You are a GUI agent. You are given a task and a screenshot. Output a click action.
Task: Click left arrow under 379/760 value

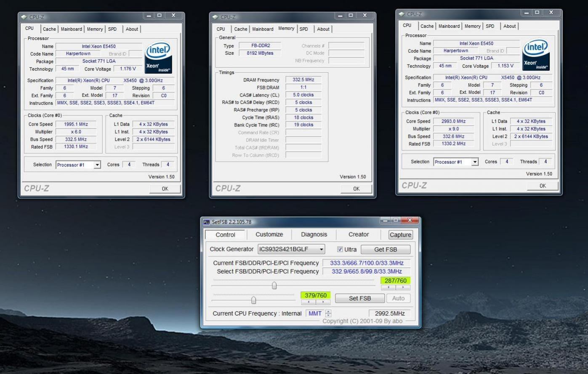click(309, 302)
